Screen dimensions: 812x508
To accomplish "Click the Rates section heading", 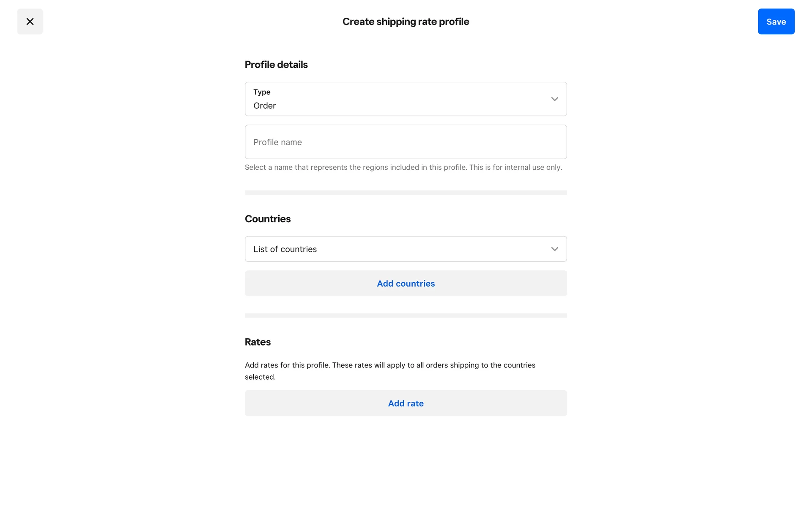I will pyautogui.click(x=258, y=342).
